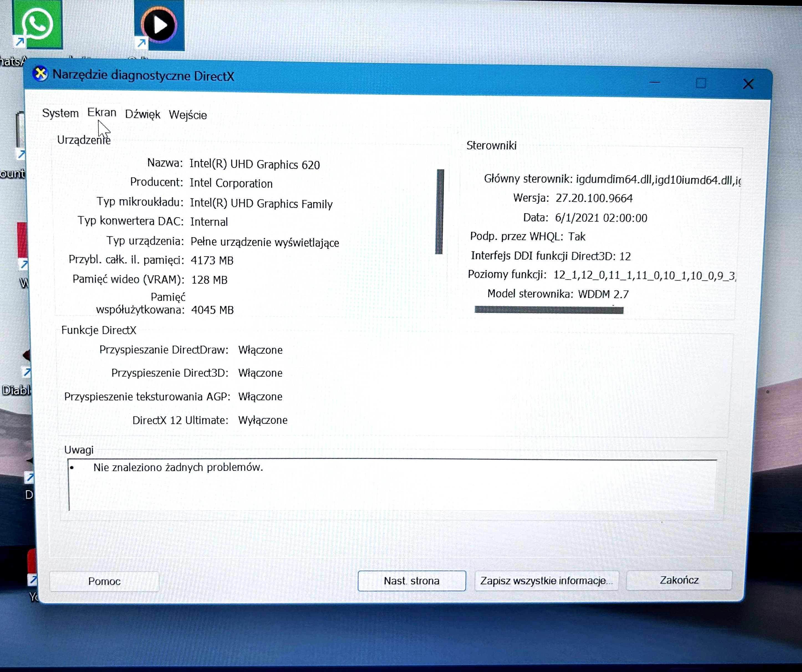Screen dimensions: 802x672
Task: Select the driver version 27.20.100.9664
Action: point(594,198)
